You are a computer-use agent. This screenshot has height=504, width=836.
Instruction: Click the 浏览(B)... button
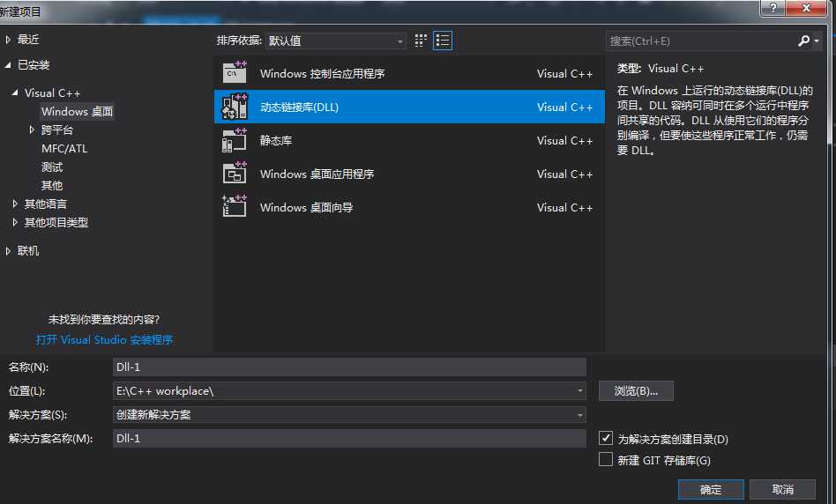(x=636, y=390)
